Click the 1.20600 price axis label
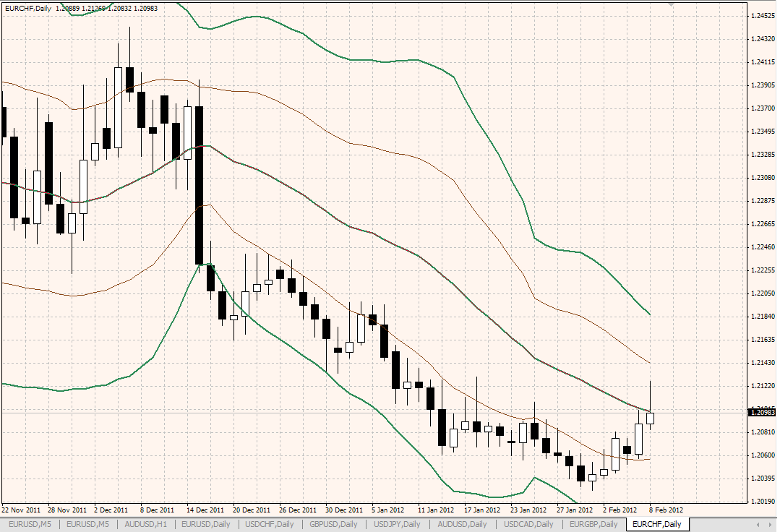Image resolution: width=780 pixels, height=532 pixels. pyautogui.click(x=763, y=455)
